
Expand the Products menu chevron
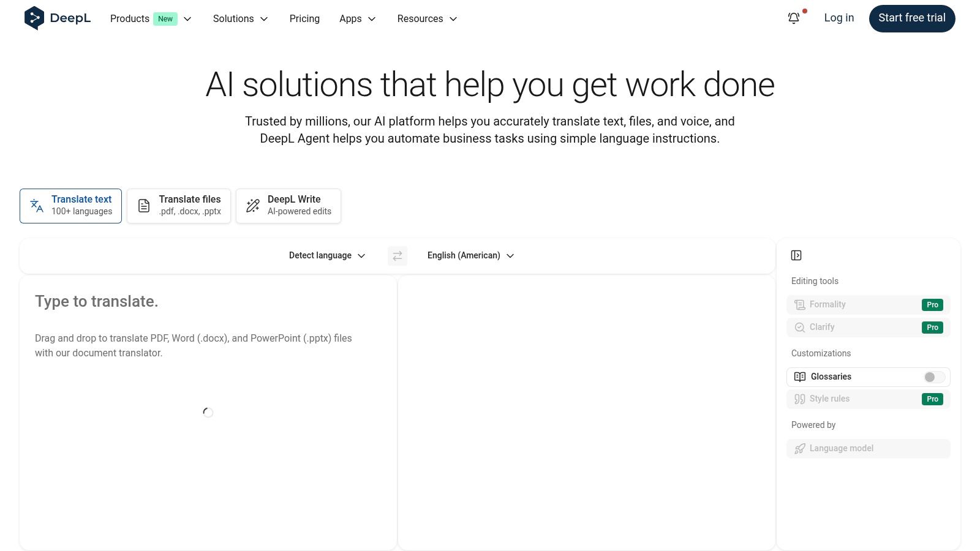187,19
